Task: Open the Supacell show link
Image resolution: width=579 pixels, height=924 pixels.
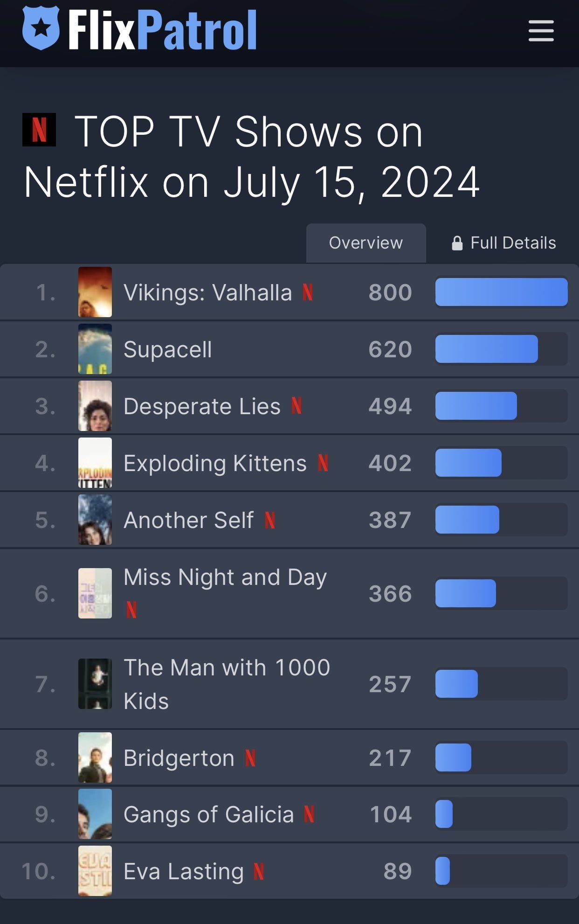Action: [x=168, y=349]
